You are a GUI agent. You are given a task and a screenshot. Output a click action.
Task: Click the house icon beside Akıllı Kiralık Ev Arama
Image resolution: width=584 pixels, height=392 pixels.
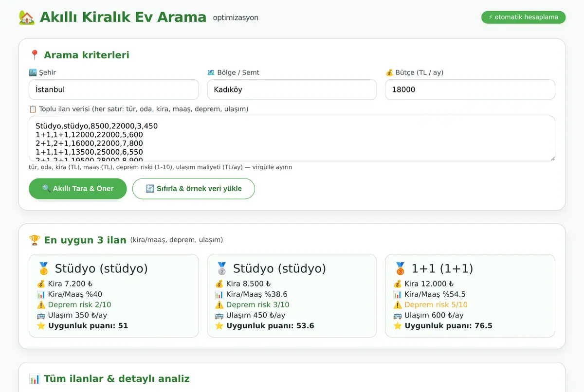(x=27, y=18)
